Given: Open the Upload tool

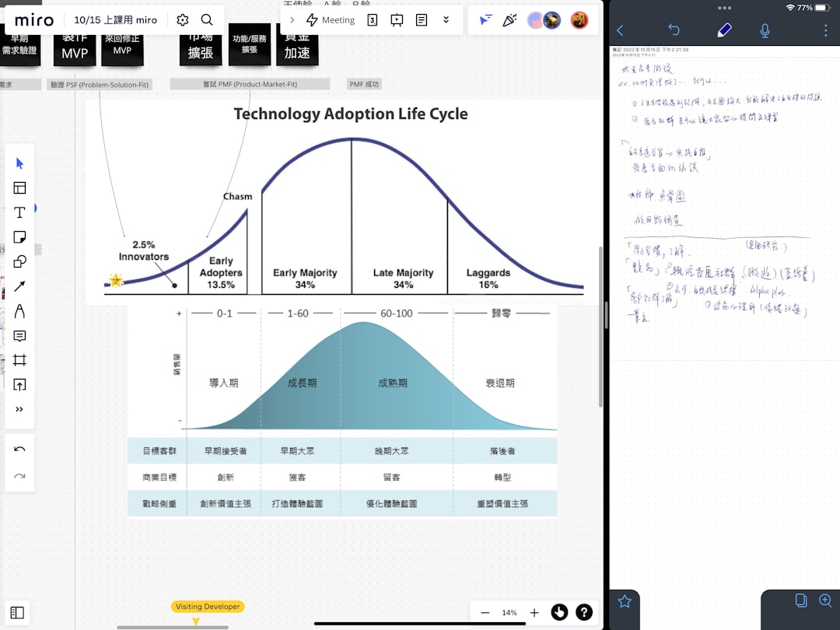Looking at the screenshot, I should pos(19,385).
